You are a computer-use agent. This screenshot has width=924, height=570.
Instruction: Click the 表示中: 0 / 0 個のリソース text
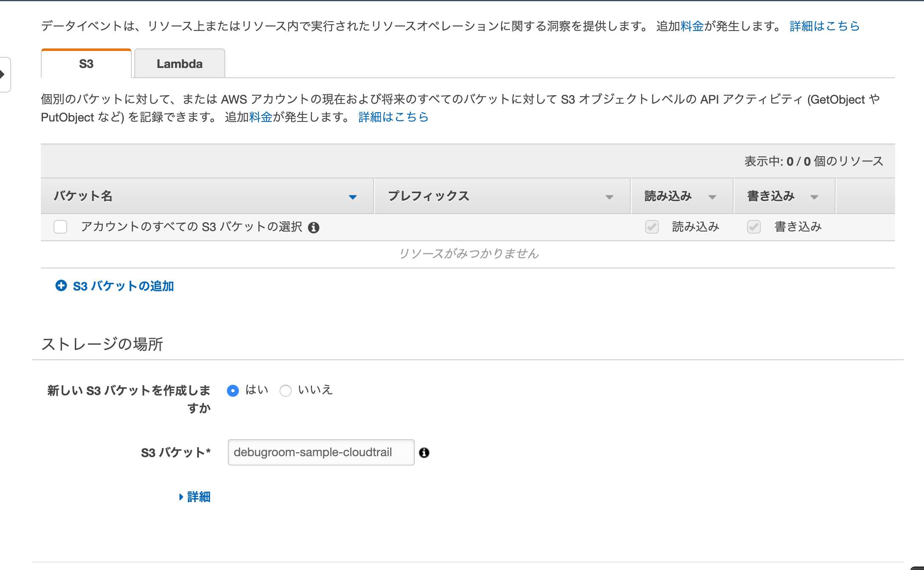point(814,161)
